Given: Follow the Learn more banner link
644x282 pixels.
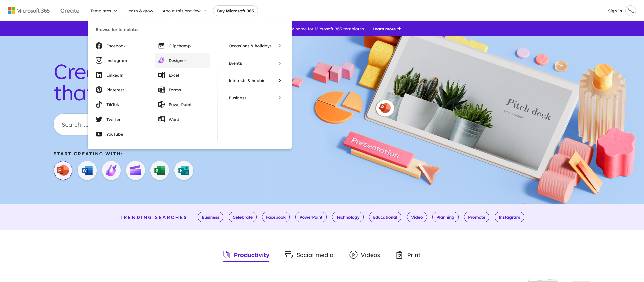Looking at the screenshot, I should pyautogui.click(x=387, y=29).
